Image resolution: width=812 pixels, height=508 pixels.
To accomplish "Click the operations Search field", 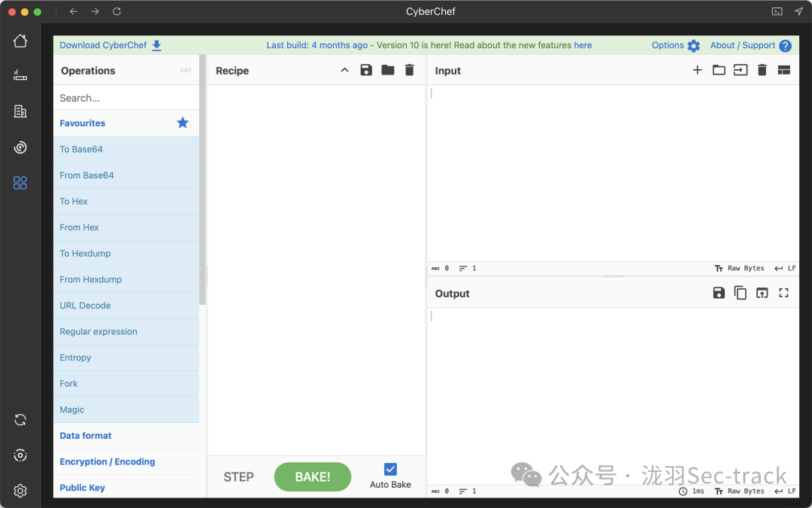I will [x=126, y=98].
